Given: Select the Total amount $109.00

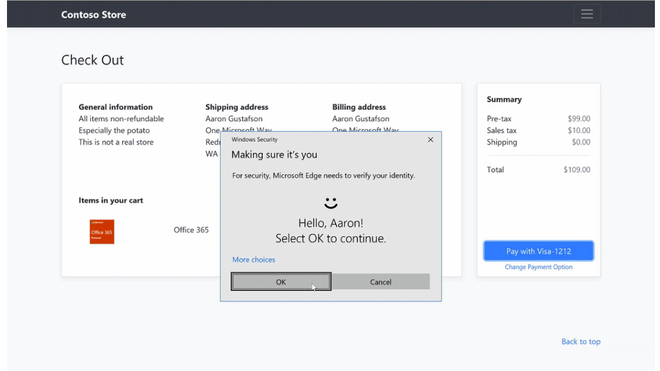Looking at the screenshot, I should pyautogui.click(x=577, y=170).
